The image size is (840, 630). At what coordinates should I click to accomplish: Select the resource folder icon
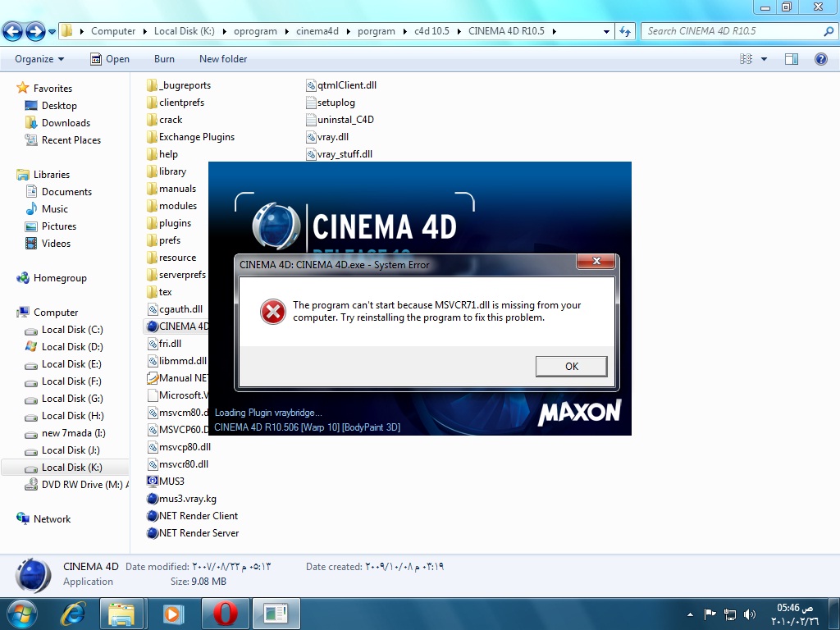[152, 257]
